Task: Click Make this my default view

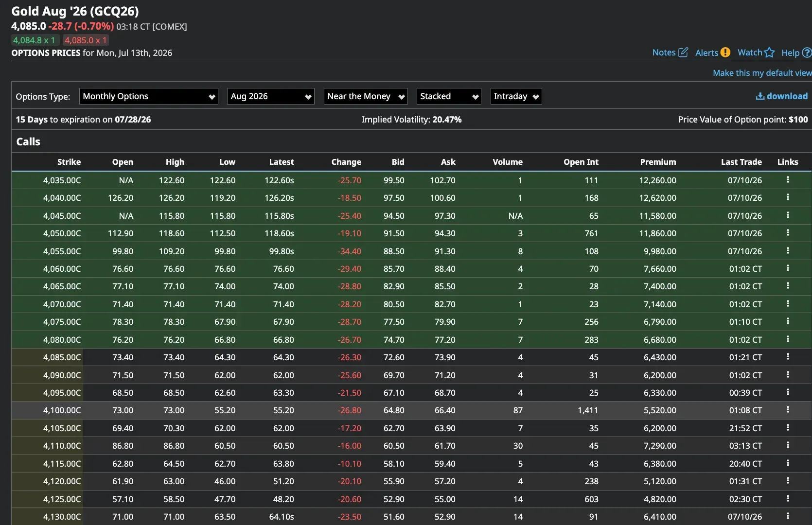Action: [762, 73]
